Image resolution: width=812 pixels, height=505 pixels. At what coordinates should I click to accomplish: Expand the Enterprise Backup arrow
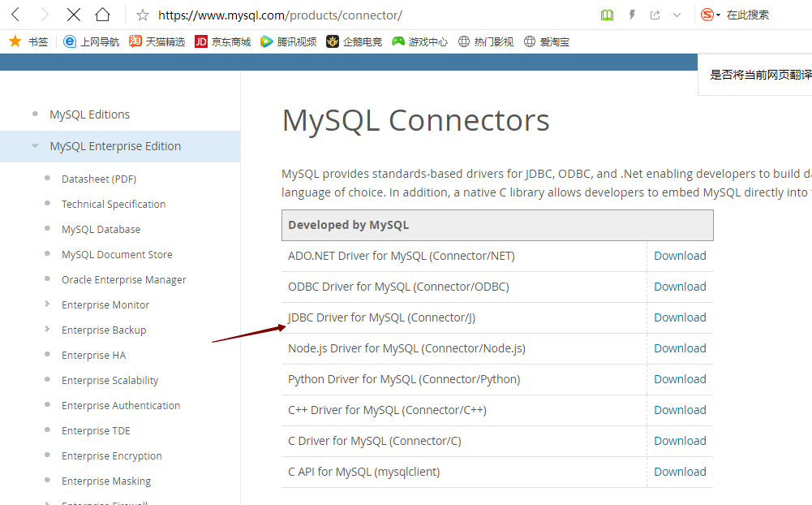coord(47,330)
